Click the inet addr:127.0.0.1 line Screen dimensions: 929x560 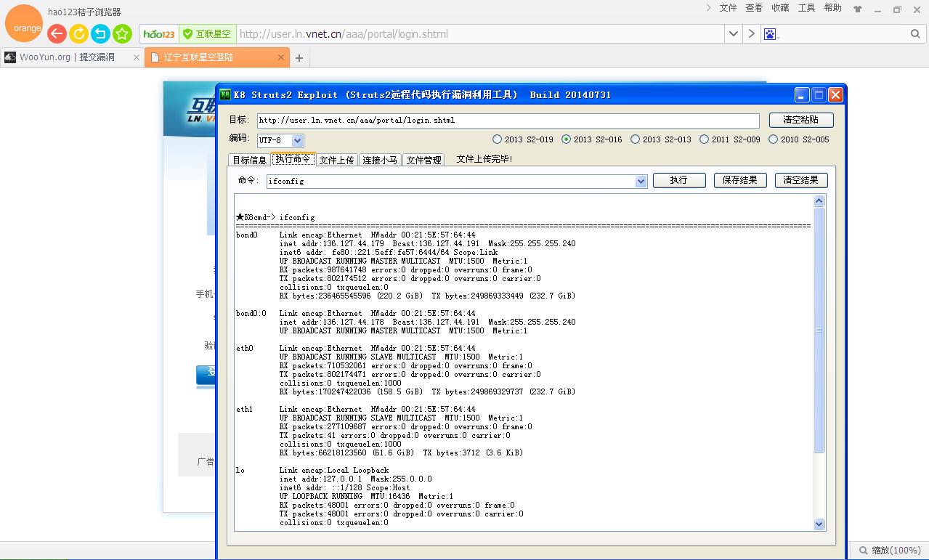[x=356, y=479]
